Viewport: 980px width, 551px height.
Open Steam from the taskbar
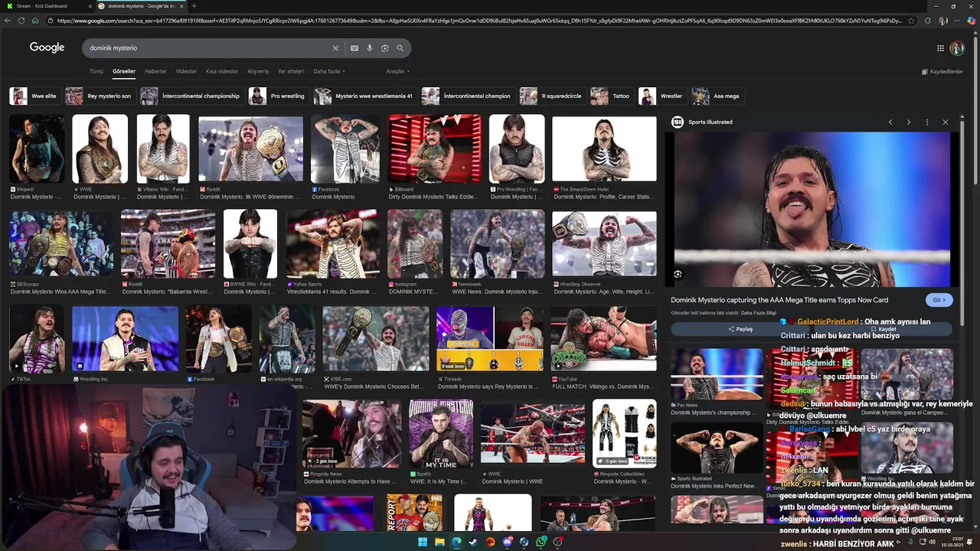coord(473,542)
